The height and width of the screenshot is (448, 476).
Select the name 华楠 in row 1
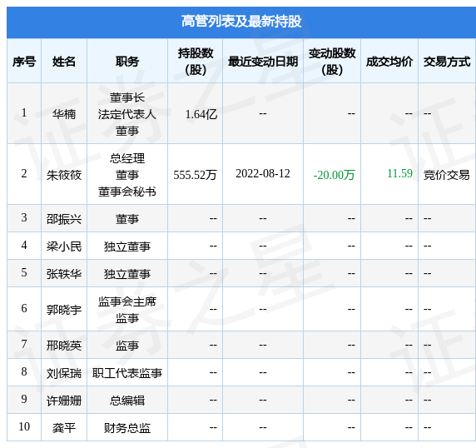point(64,114)
